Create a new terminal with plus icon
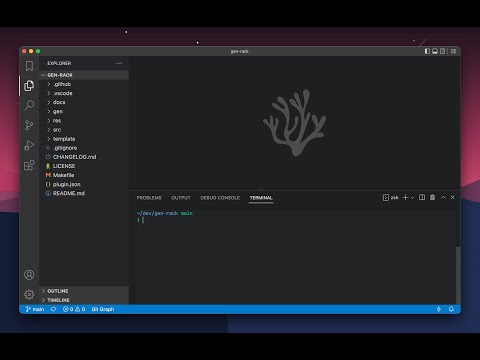 [405, 198]
